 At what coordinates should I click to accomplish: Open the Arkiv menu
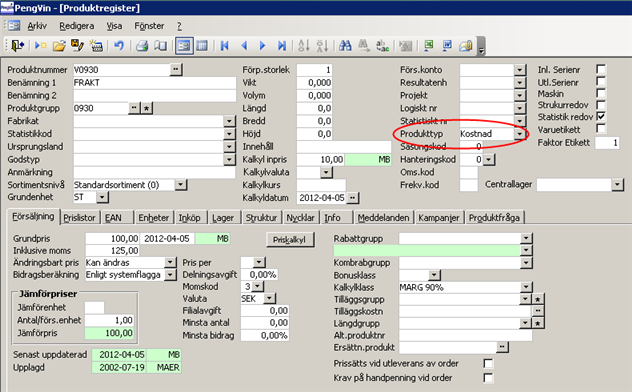(37, 26)
